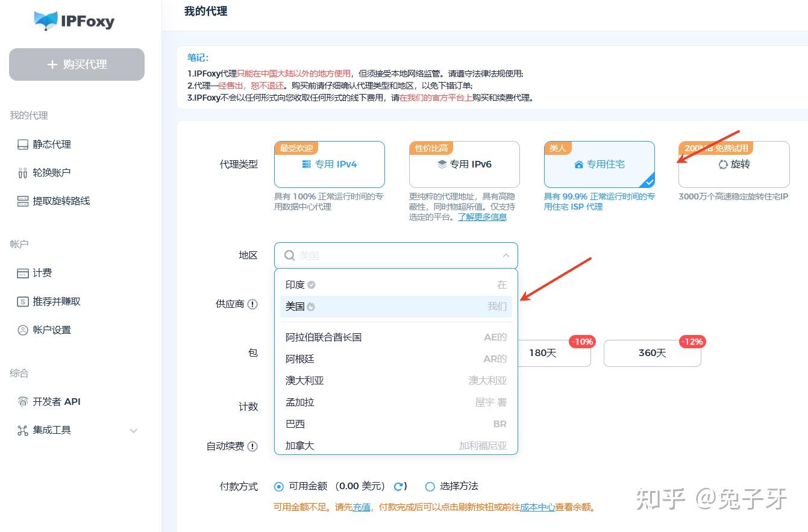808x532 pixels.
Task: Open 帐户设置 in the sidebar
Action: click(x=52, y=330)
